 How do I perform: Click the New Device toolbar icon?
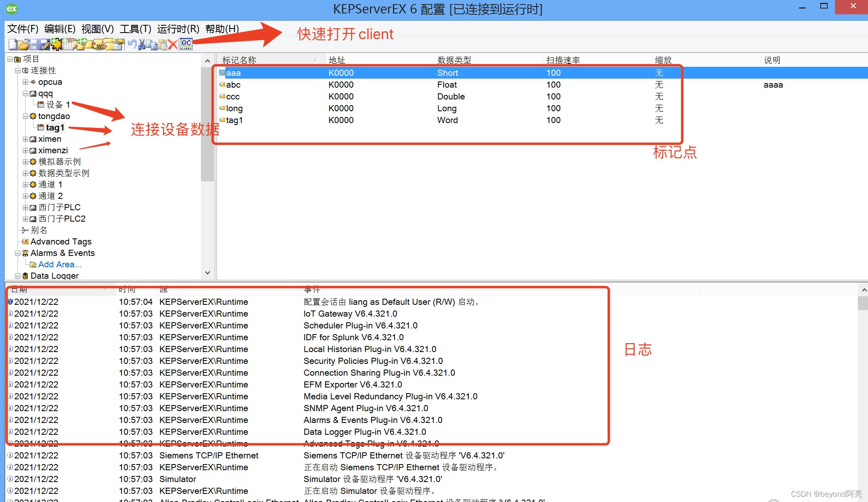[67, 44]
